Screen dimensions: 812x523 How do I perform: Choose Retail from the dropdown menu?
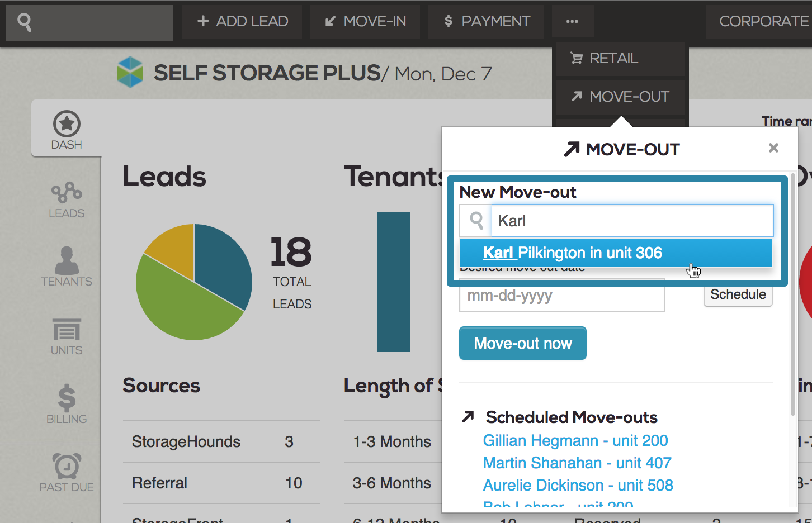point(613,58)
